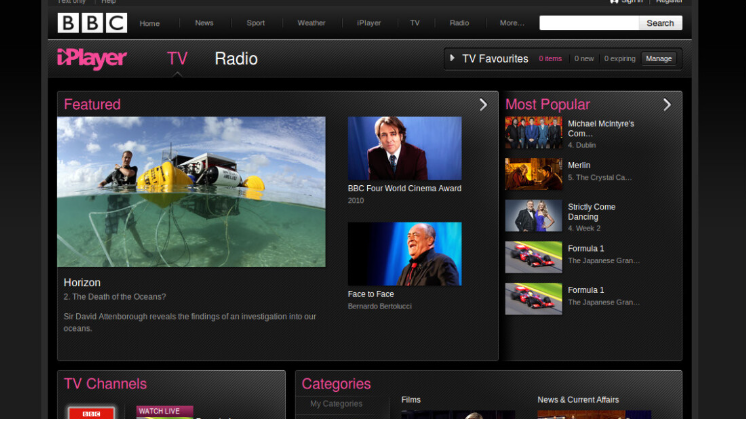Click Strictly Come Dancing title link
The height and width of the screenshot is (422, 746).
click(x=591, y=212)
